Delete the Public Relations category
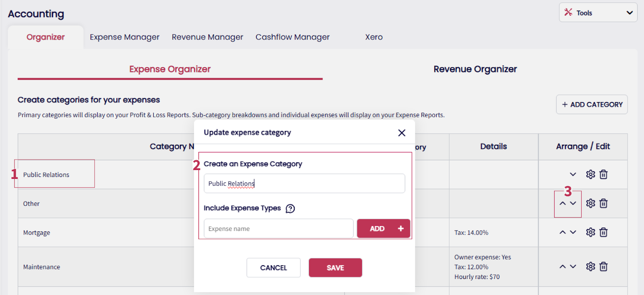This screenshot has width=644, height=295. point(603,174)
